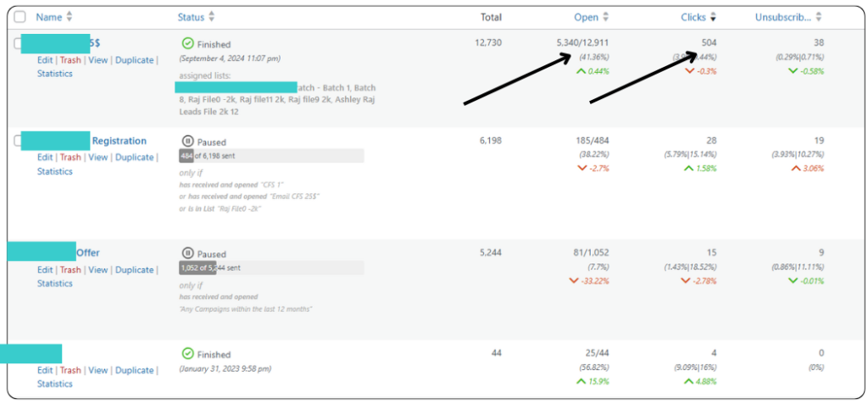Click the green Finished checkmark icon for September campaign
Screen dimensions: 868x404
click(186, 43)
